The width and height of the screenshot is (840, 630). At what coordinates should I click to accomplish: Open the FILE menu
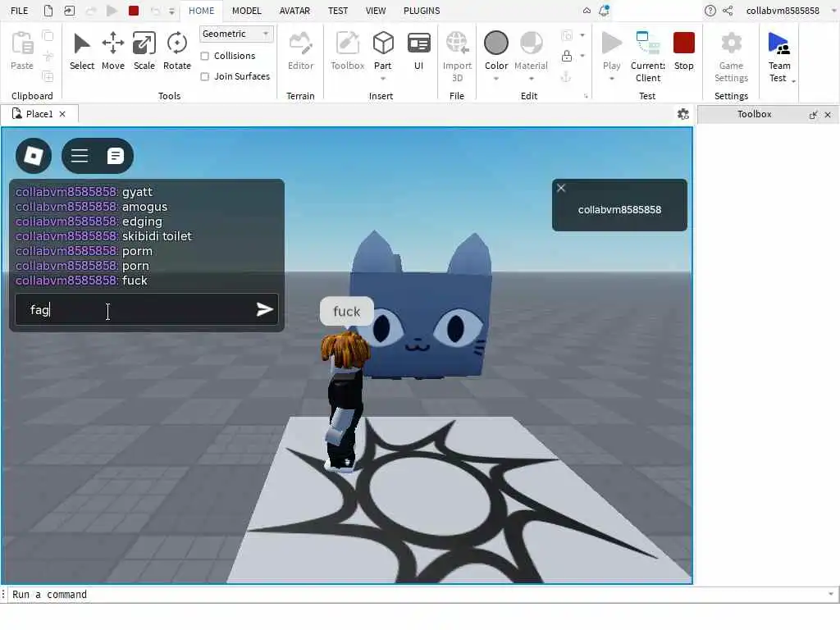pos(20,11)
